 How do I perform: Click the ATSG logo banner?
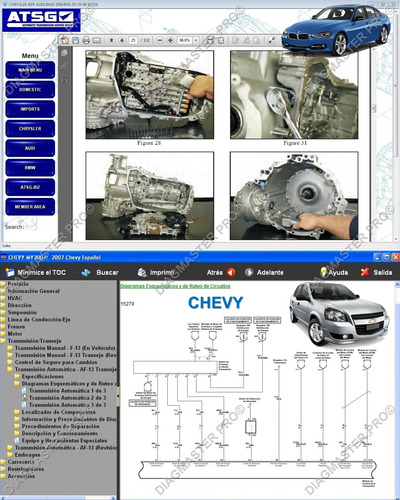[41, 20]
